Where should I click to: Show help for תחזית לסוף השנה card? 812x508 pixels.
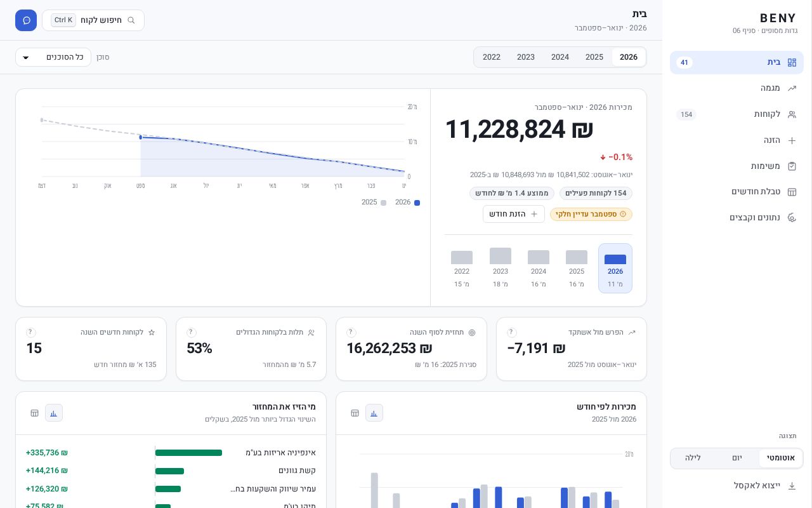tap(351, 332)
